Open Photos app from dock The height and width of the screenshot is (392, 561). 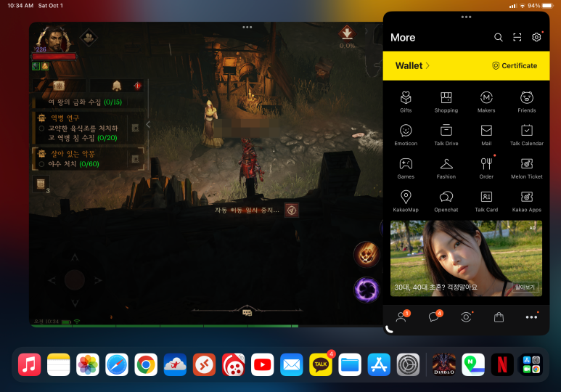[x=88, y=364]
